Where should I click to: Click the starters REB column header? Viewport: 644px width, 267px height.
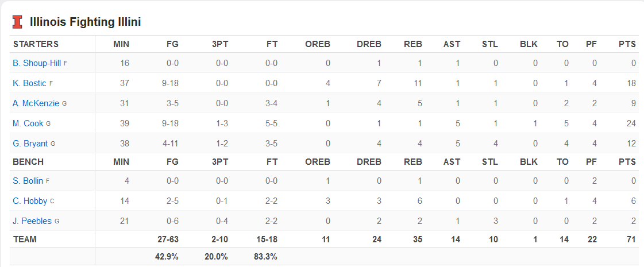coord(413,44)
